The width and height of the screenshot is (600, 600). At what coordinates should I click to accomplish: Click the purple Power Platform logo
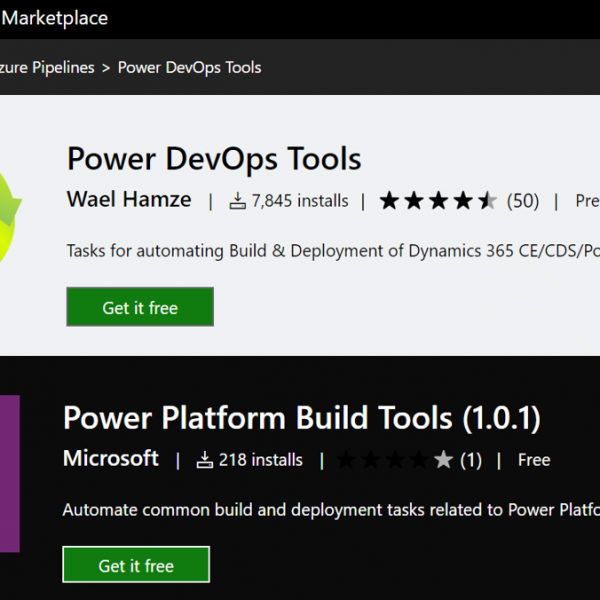(10, 474)
